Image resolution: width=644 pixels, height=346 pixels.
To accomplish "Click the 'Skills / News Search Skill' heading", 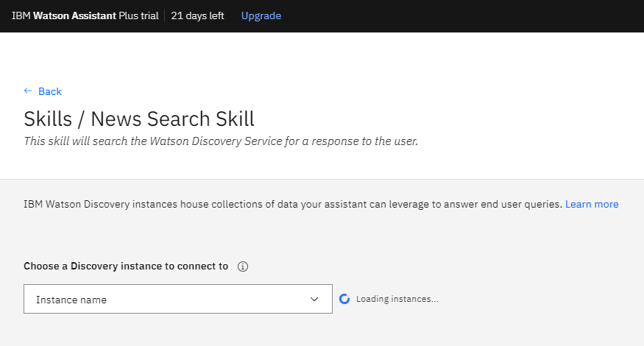I will (139, 119).
